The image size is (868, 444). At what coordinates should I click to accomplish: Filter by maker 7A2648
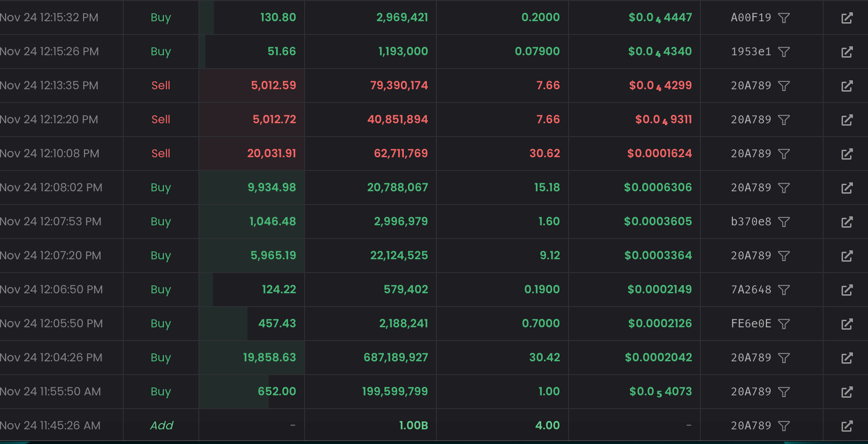point(784,290)
